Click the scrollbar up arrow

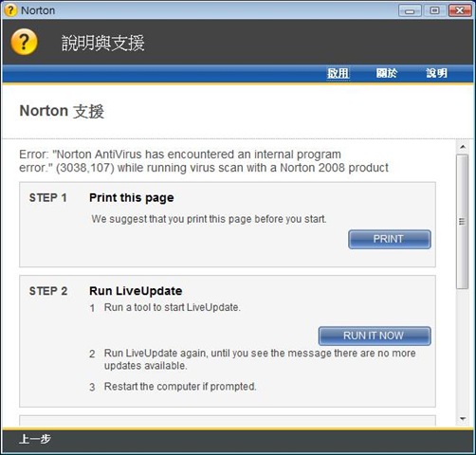coord(463,147)
